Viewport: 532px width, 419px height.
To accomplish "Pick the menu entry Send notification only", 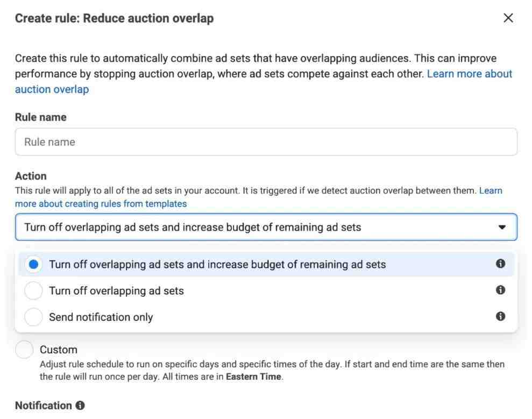I will coord(266,317).
